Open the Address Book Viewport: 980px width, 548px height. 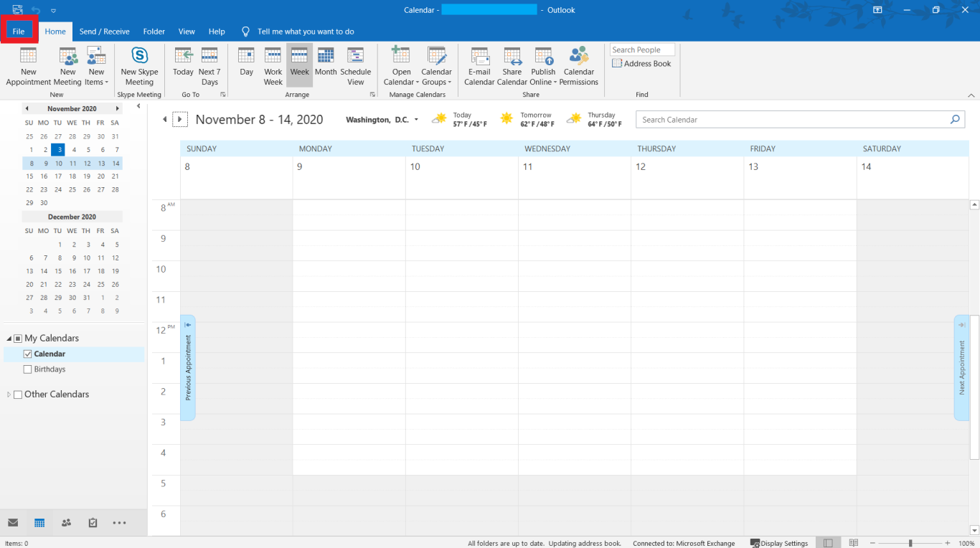point(642,64)
